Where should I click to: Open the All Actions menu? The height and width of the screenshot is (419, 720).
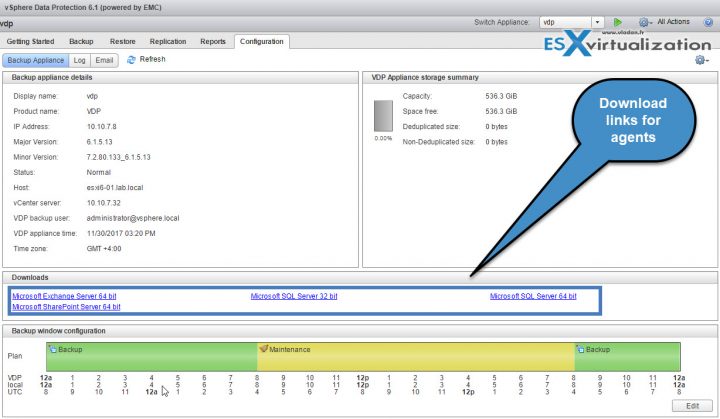tap(673, 22)
